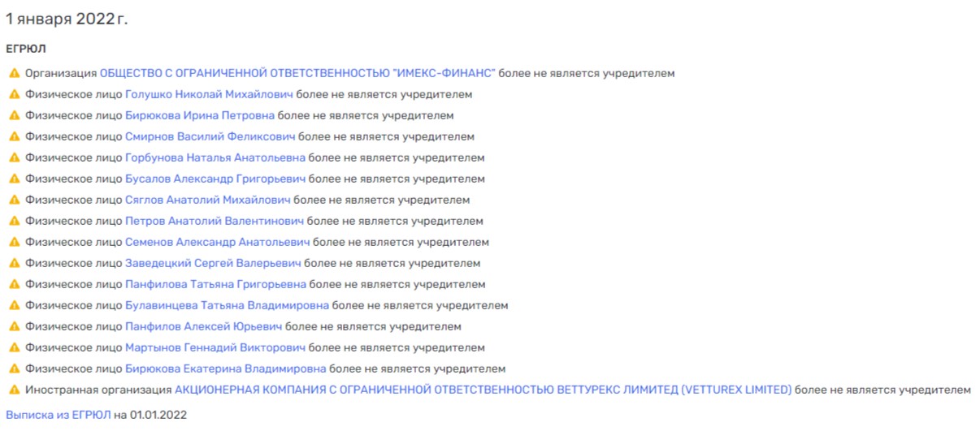
Task: Click warning icon beside ИМЕКС-ФИНАНС row
Action: pyautogui.click(x=14, y=73)
